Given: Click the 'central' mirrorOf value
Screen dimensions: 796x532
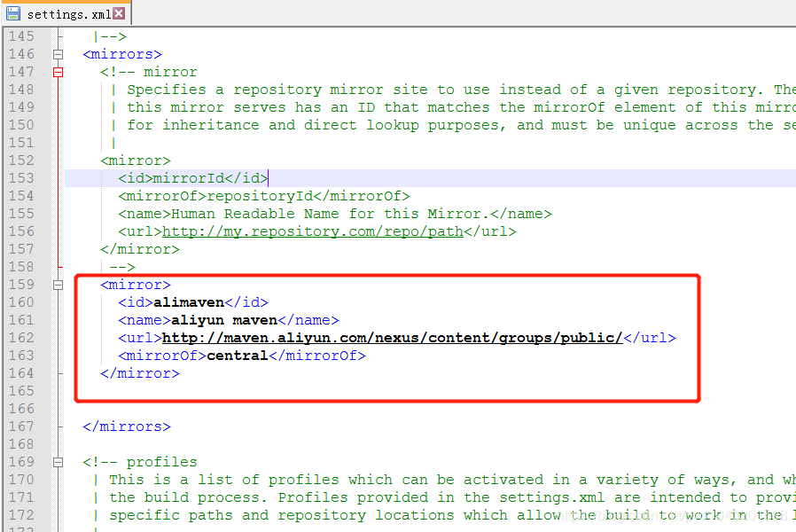Looking at the screenshot, I should [x=237, y=356].
